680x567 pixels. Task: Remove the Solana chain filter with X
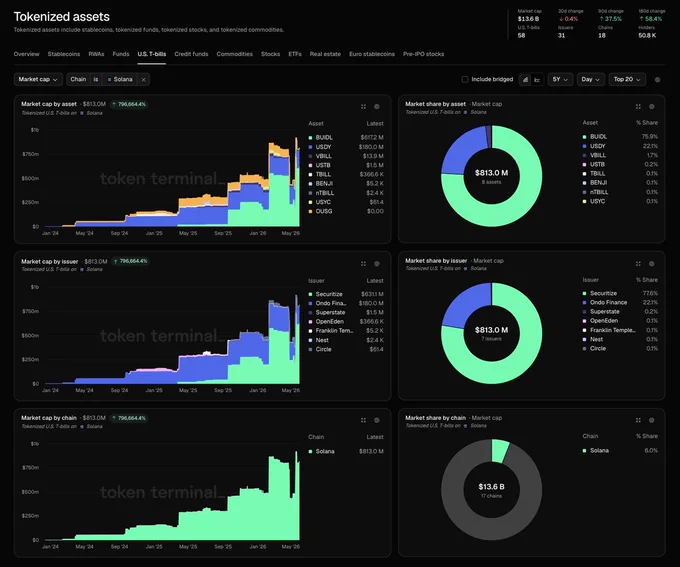click(144, 80)
